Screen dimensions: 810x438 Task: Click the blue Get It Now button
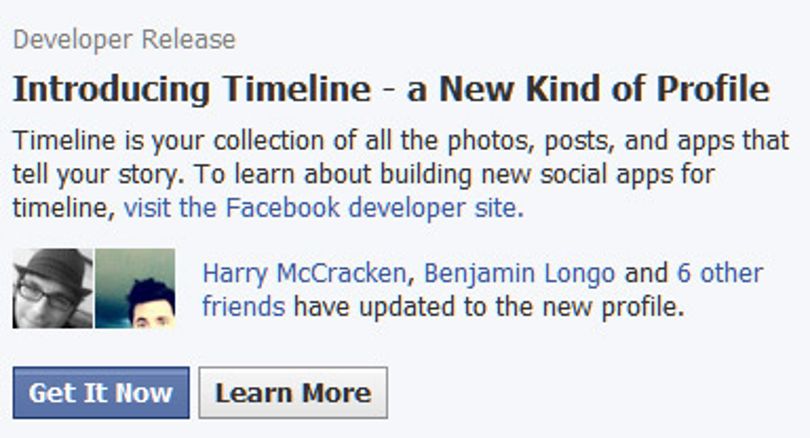(x=101, y=393)
